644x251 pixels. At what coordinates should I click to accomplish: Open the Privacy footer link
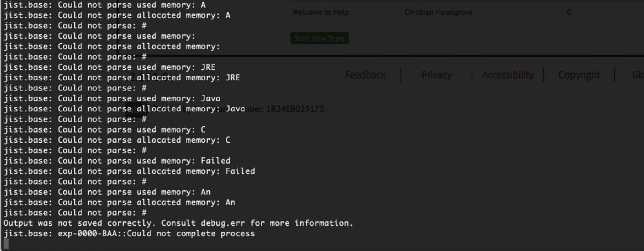click(436, 75)
